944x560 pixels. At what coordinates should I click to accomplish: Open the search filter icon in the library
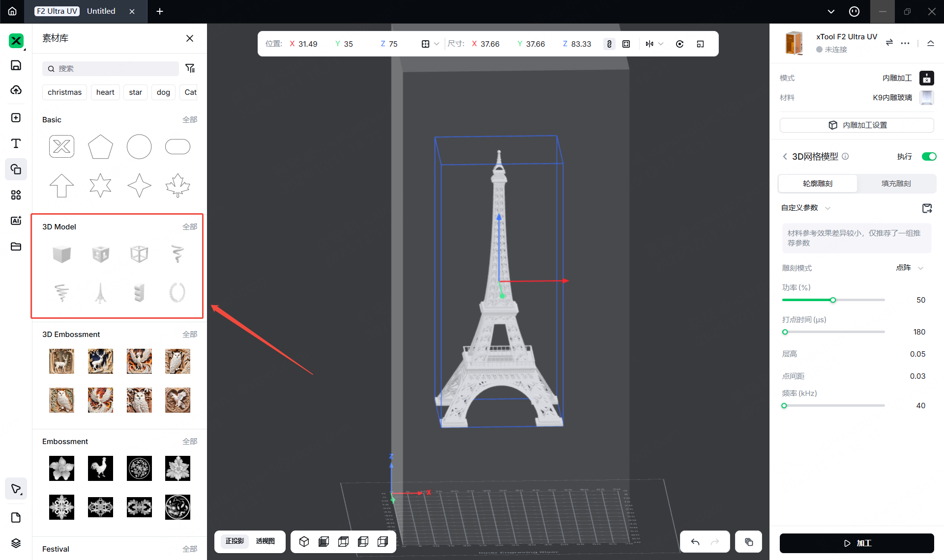[x=190, y=68]
